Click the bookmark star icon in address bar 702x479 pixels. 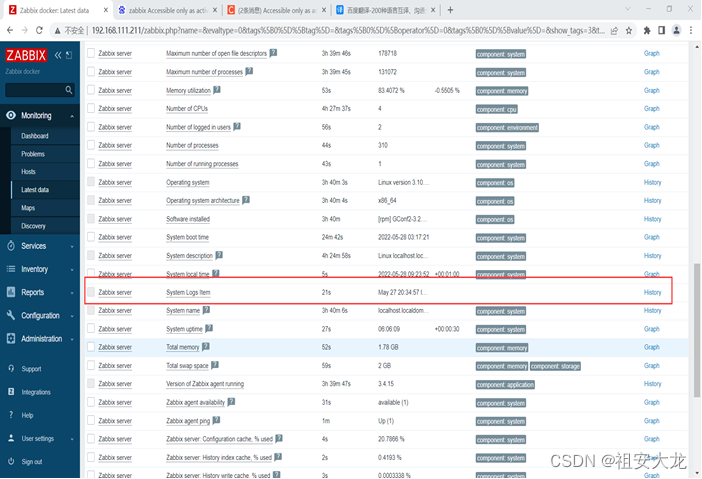coord(629,30)
